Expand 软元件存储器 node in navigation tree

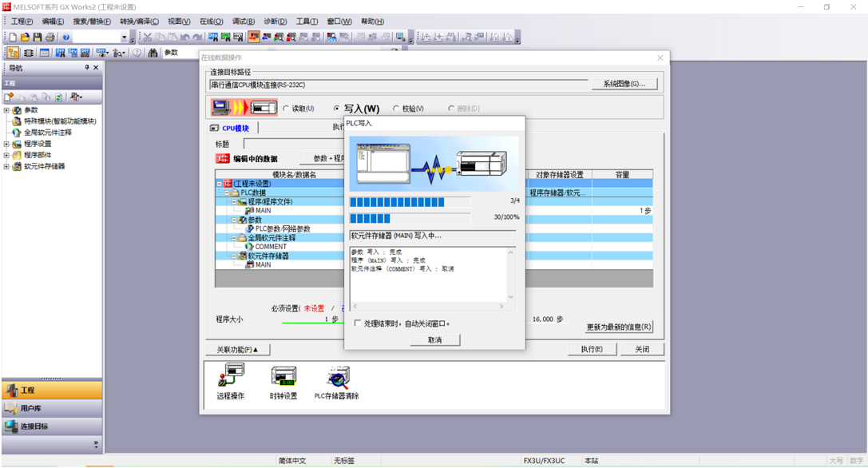(x=6, y=166)
